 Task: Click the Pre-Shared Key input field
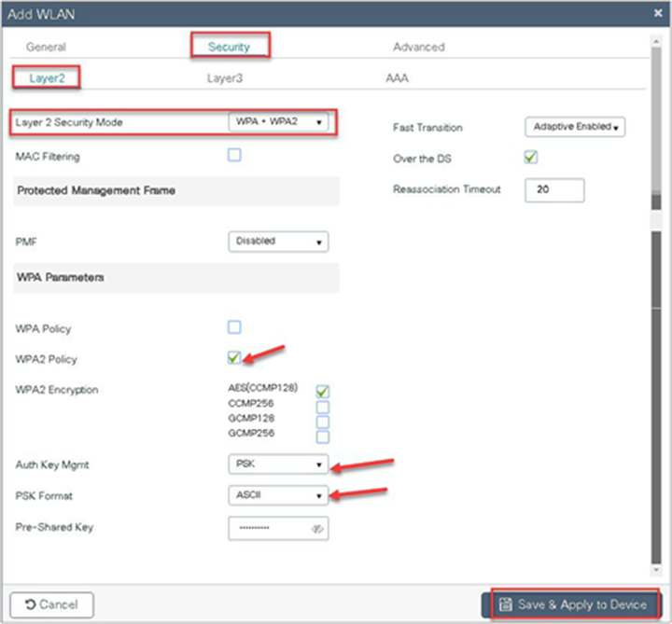pos(278,529)
